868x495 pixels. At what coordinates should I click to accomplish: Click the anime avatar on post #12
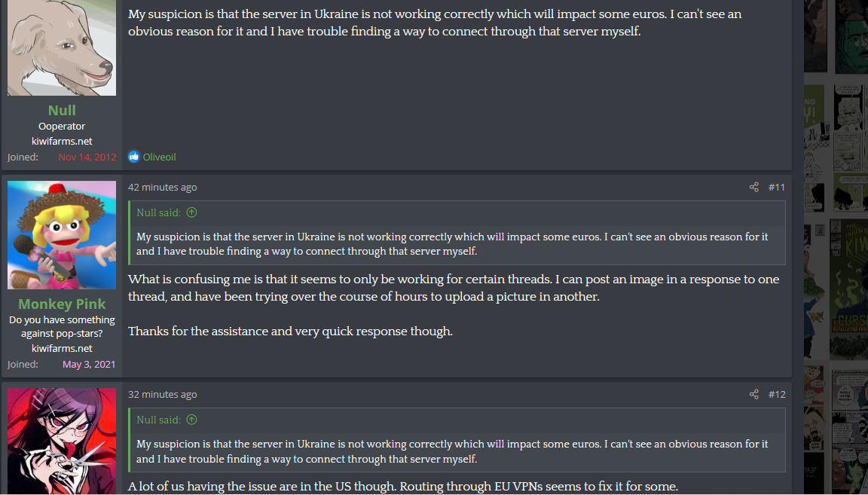[62, 441]
